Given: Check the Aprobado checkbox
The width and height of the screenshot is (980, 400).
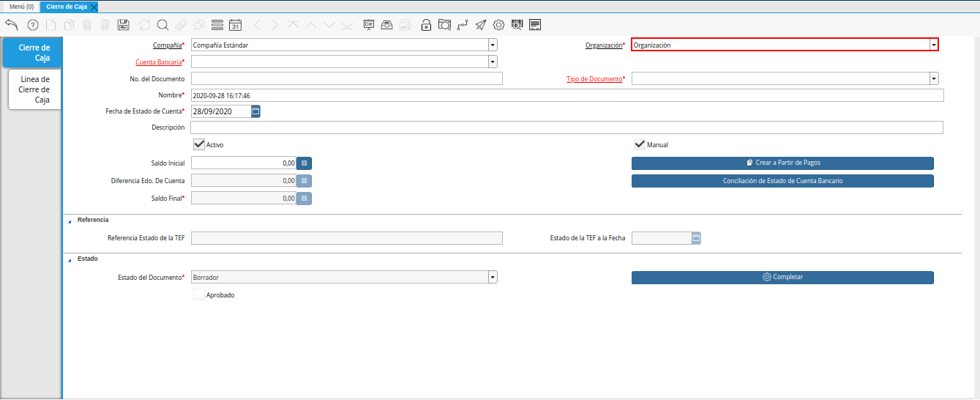Looking at the screenshot, I should point(198,295).
